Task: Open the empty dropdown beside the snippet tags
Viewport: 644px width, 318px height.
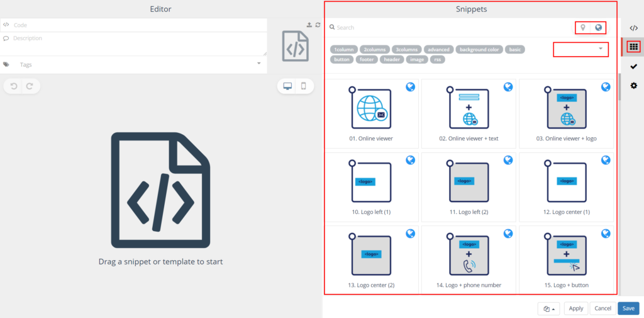Action: point(580,49)
